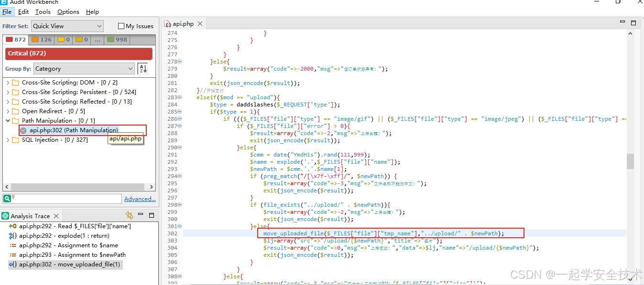Open the Help menu
The height and width of the screenshot is (285, 644).
(x=92, y=12)
